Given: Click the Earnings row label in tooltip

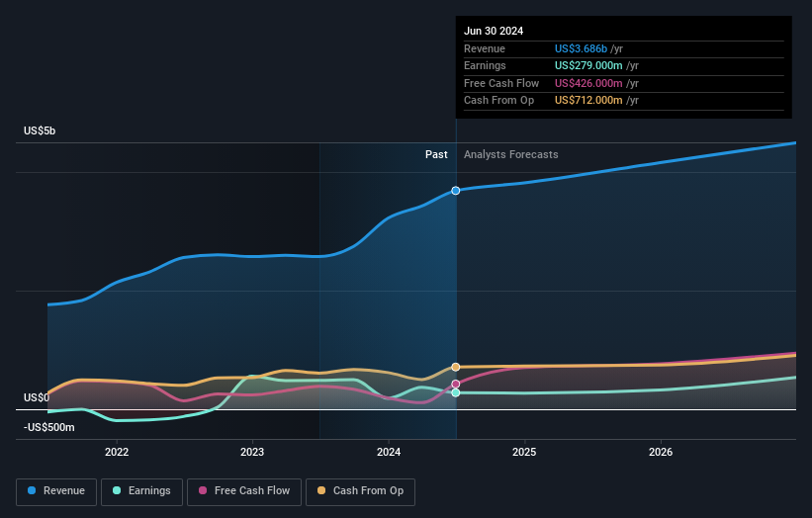Looking at the screenshot, I should click(x=485, y=65).
